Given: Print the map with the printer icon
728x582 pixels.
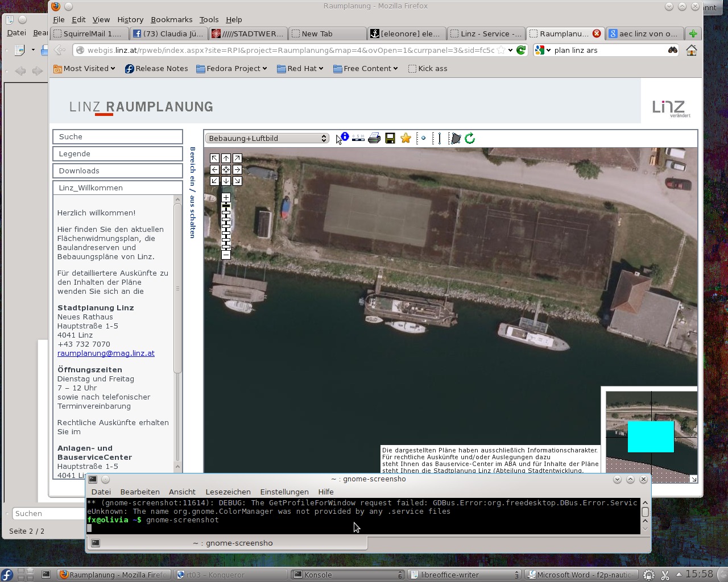Looking at the screenshot, I should click(x=374, y=138).
